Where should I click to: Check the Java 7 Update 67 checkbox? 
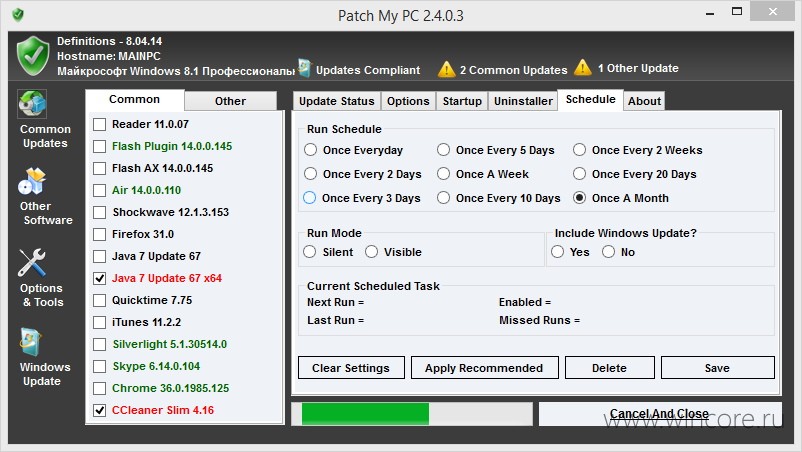tap(100, 256)
